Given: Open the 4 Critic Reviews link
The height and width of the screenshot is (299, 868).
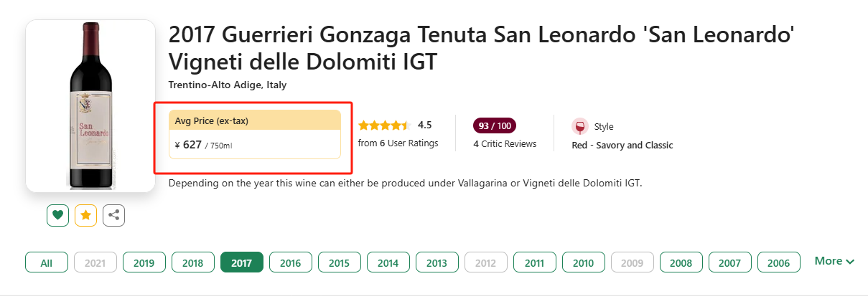Looking at the screenshot, I should (505, 144).
